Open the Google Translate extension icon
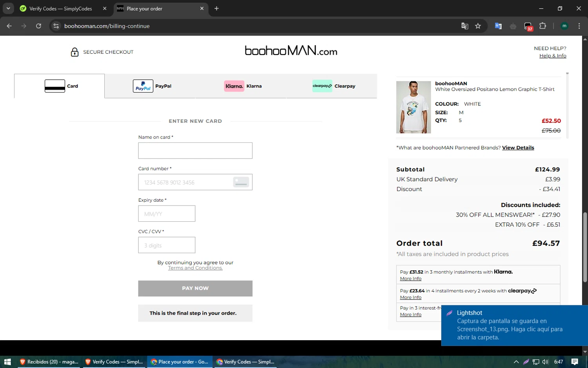The height and width of the screenshot is (368, 588). tap(498, 26)
